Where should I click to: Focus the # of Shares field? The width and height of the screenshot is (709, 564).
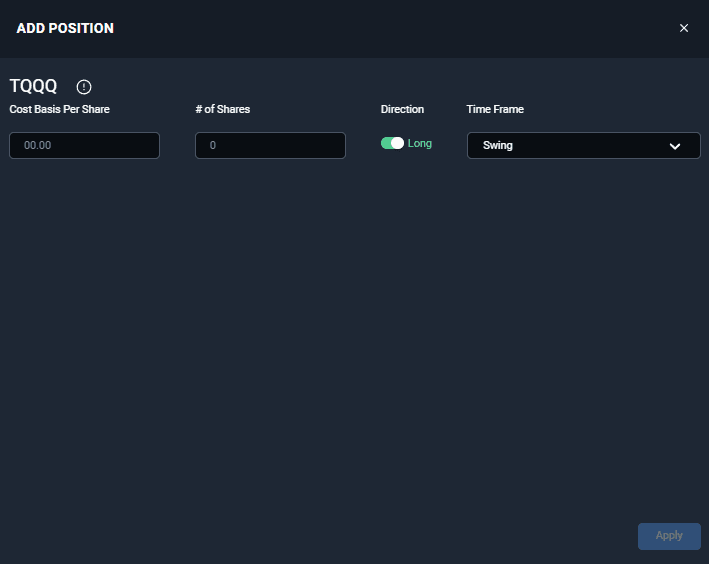pos(270,145)
